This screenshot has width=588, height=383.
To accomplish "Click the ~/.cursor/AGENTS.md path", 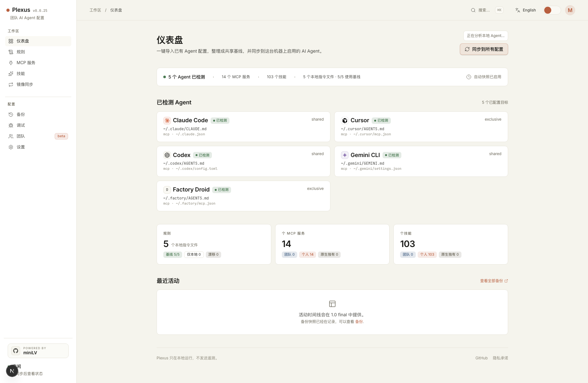I will tap(362, 129).
